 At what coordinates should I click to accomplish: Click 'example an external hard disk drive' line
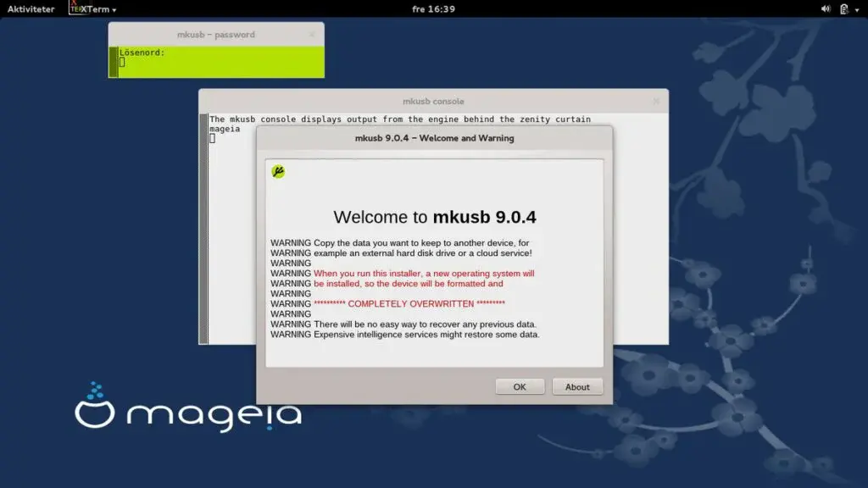(x=423, y=252)
